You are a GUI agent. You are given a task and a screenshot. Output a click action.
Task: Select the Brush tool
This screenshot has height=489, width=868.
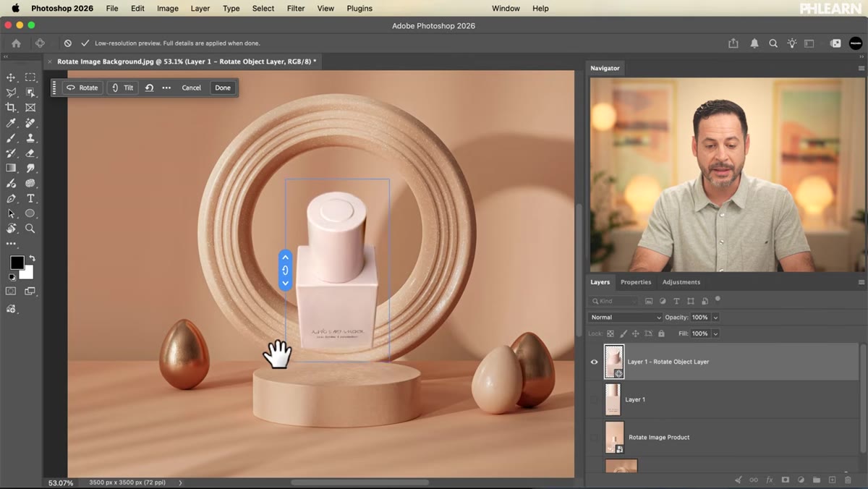click(11, 138)
